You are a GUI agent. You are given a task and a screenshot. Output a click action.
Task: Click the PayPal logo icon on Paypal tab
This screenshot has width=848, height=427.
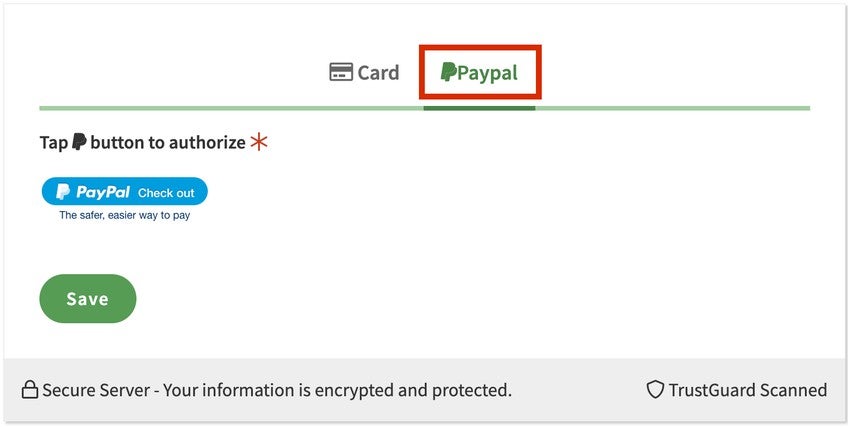point(449,72)
